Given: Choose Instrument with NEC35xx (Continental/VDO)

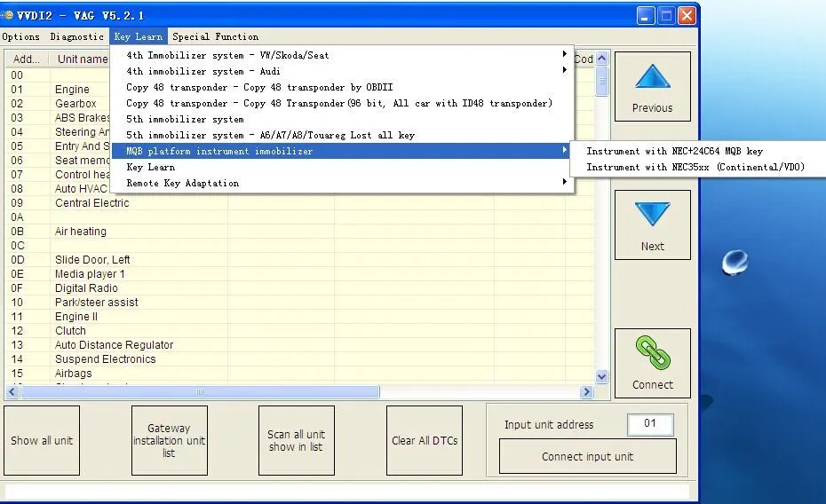Looking at the screenshot, I should pos(698,168).
